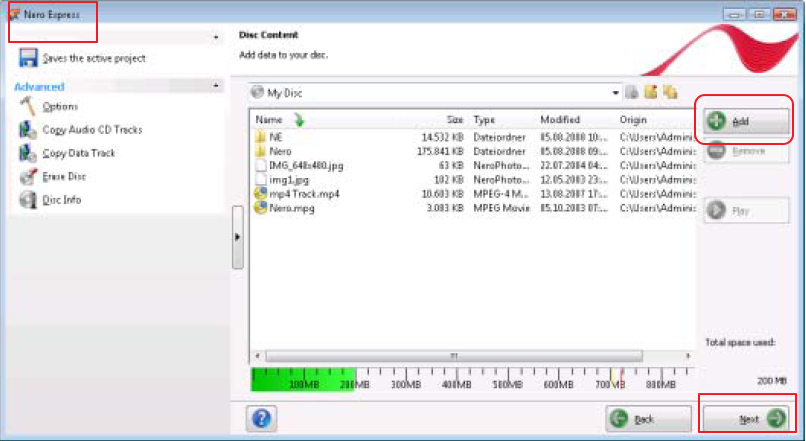The width and height of the screenshot is (806, 441).
Task: Select Copy Data Track
Action: (79, 153)
